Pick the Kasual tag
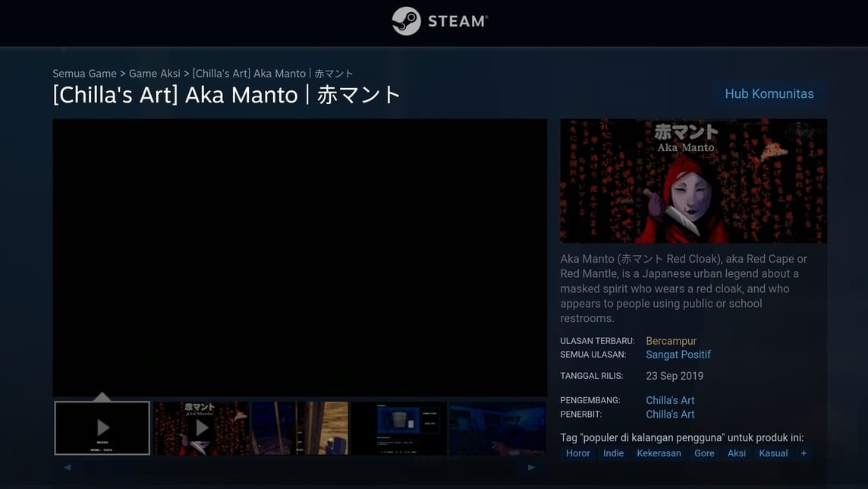The height and width of the screenshot is (489, 868). click(x=773, y=453)
